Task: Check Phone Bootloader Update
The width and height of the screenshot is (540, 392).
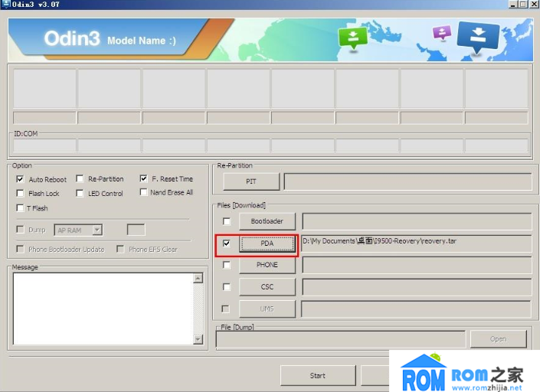Action: 21,249
